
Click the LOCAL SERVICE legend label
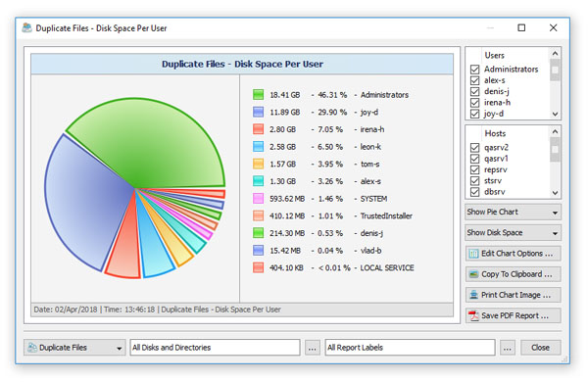tap(387, 267)
